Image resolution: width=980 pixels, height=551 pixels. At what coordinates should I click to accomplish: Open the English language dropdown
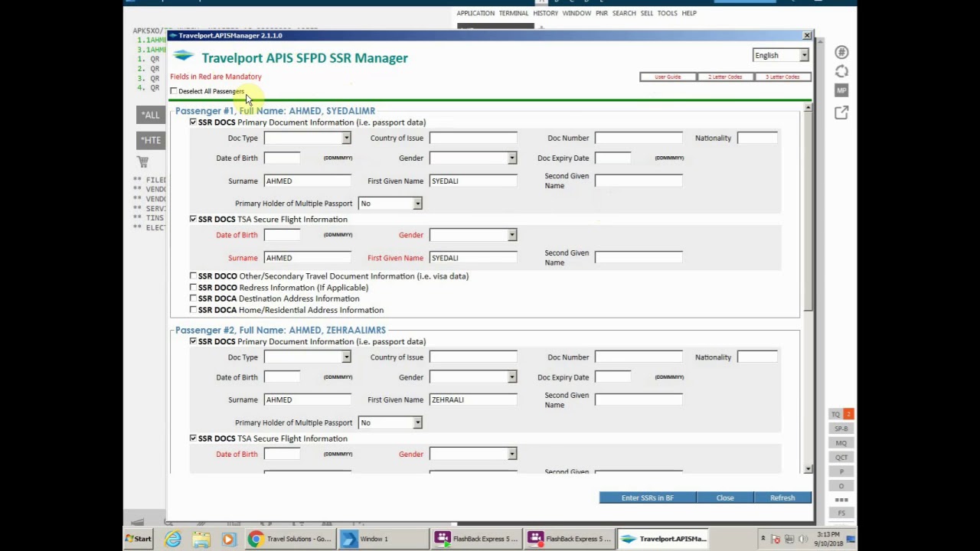[781, 55]
